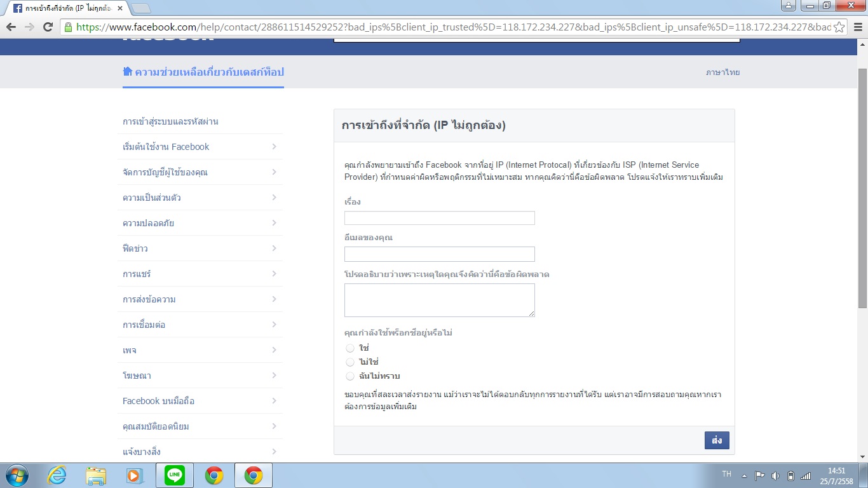Expand the 'ความปลอดภัย' chevron
This screenshot has width=868, height=488.
(274, 223)
